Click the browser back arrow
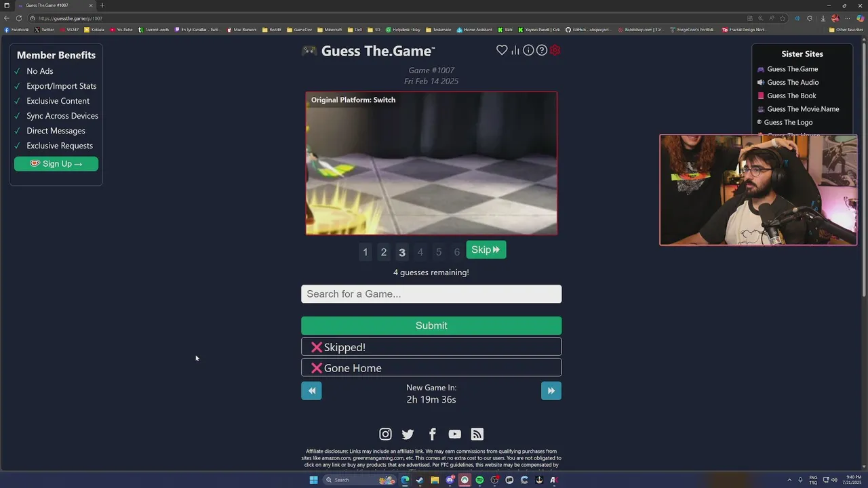Image resolution: width=868 pixels, height=488 pixels. (7, 18)
